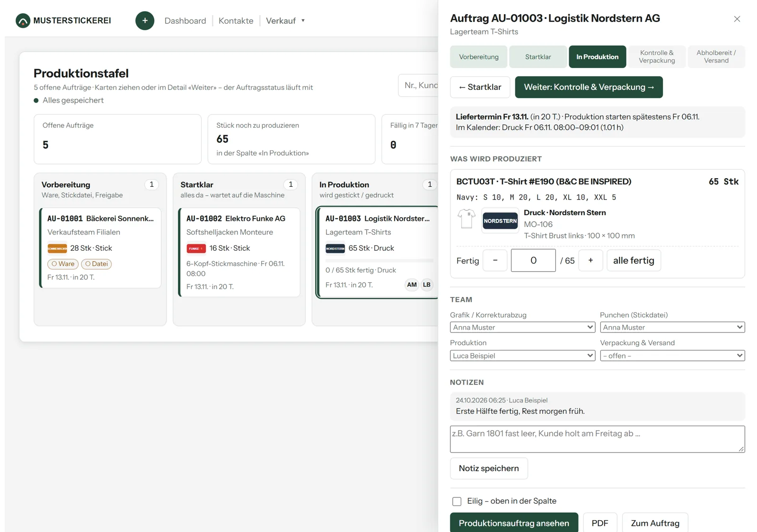Screen dimensions: 757x532
Task: Click the Musterstickerei logo icon
Action: pyautogui.click(x=23, y=21)
